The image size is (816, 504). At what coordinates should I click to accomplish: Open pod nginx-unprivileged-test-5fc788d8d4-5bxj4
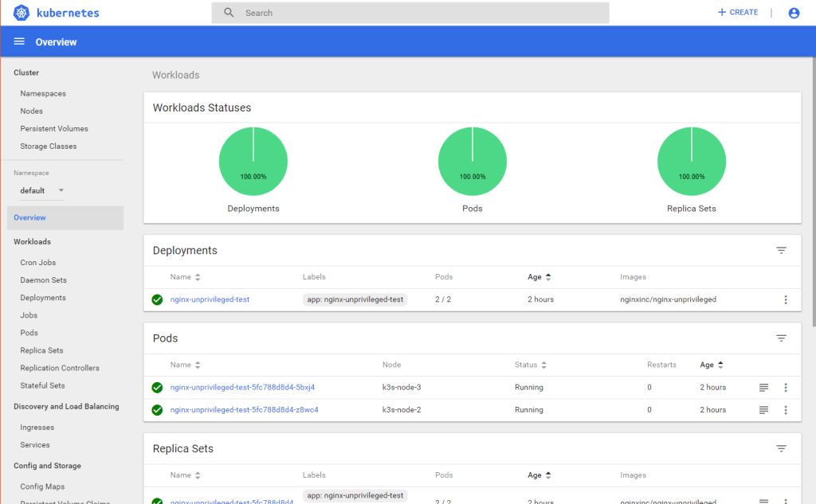pos(242,388)
